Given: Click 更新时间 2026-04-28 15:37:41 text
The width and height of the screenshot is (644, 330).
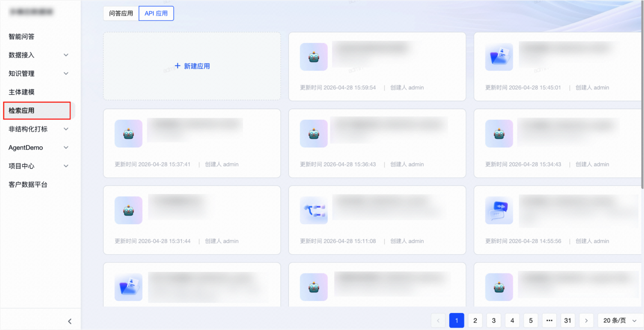Looking at the screenshot, I should coord(153,164).
